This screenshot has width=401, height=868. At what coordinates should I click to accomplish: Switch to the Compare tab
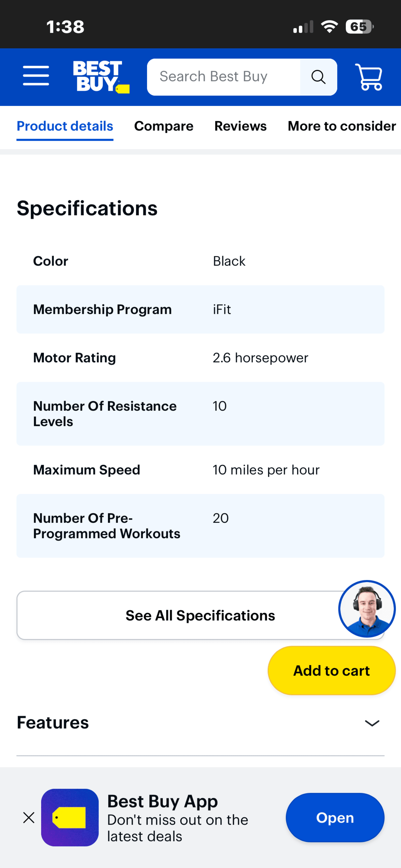(x=164, y=126)
